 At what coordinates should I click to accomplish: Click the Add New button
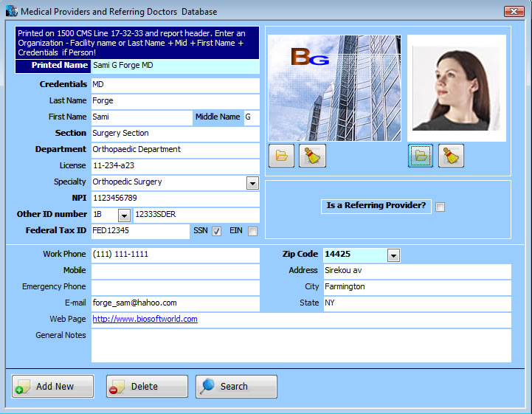click(x=52, y=386)
